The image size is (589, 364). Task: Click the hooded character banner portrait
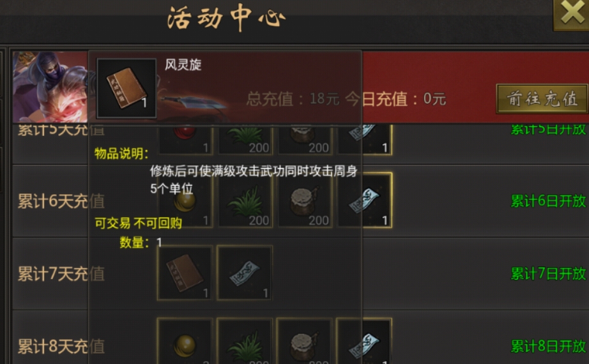pyautogui.click(x=50, y=87)
